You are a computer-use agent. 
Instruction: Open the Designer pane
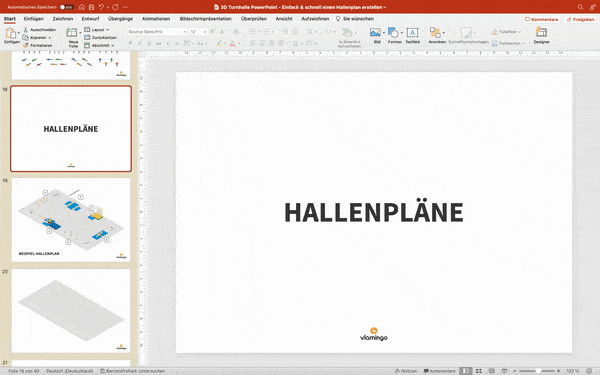click(x=541, y=35)
